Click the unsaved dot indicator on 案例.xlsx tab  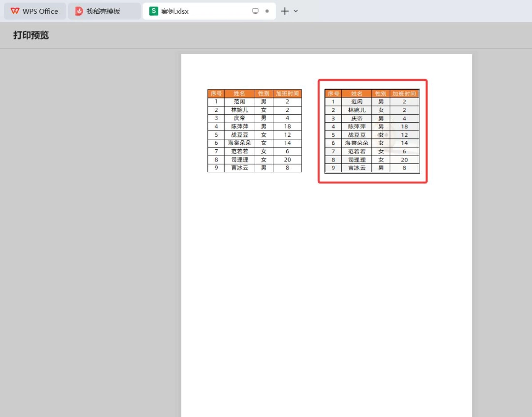(x=267, y=11)
